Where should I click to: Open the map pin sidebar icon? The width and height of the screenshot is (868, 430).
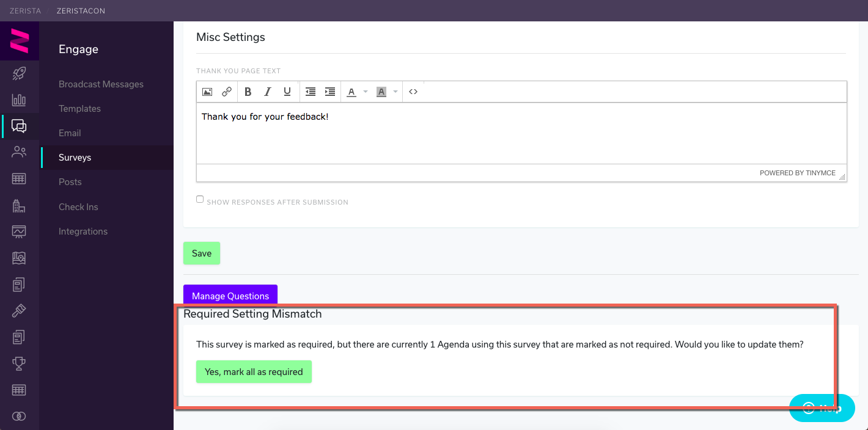tap(19, 258)
